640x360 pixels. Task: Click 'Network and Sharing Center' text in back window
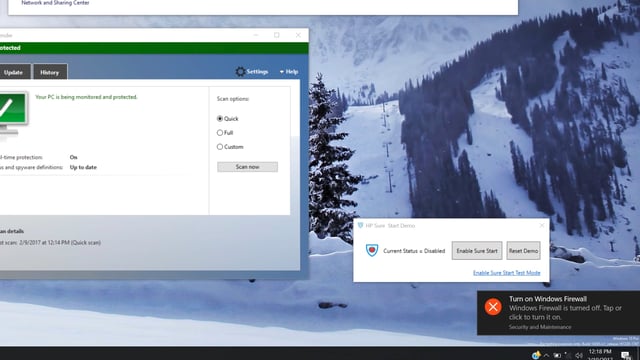pyautogui.click(x=55, y=3)
